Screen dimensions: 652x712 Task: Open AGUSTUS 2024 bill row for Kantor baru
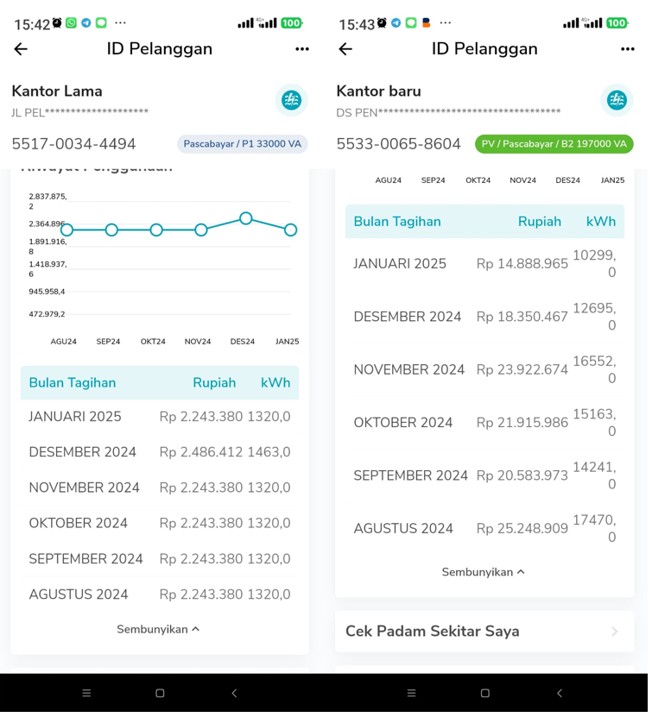[x=484, y=528]
